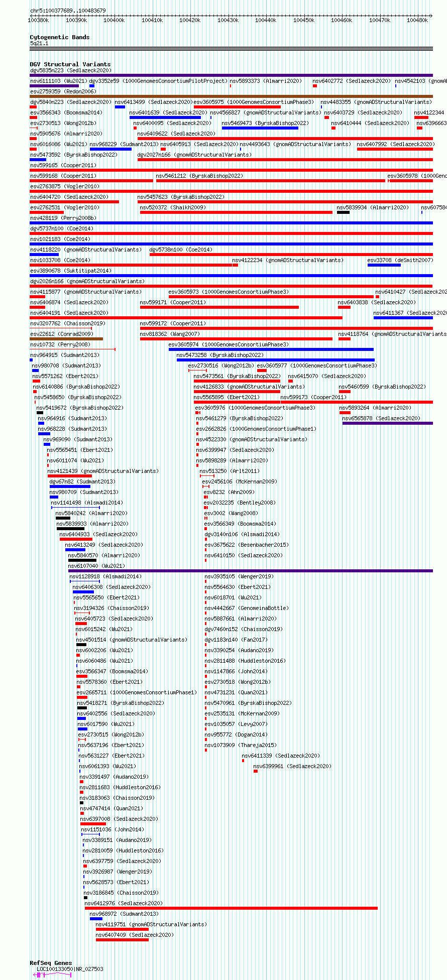
Task: Click the RefSeq Genes track title
Action: coord(51,963)
